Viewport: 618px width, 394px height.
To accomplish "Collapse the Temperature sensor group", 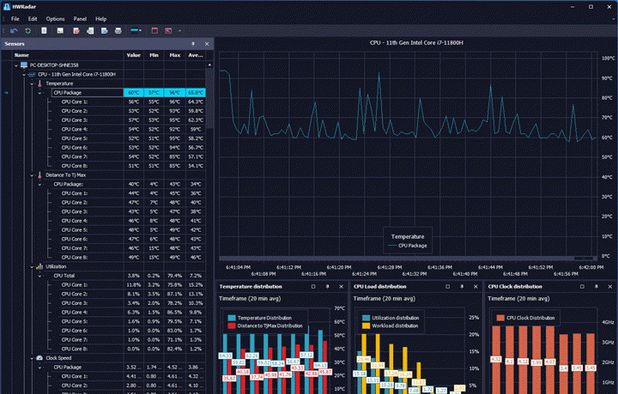I will pos(32,84).
